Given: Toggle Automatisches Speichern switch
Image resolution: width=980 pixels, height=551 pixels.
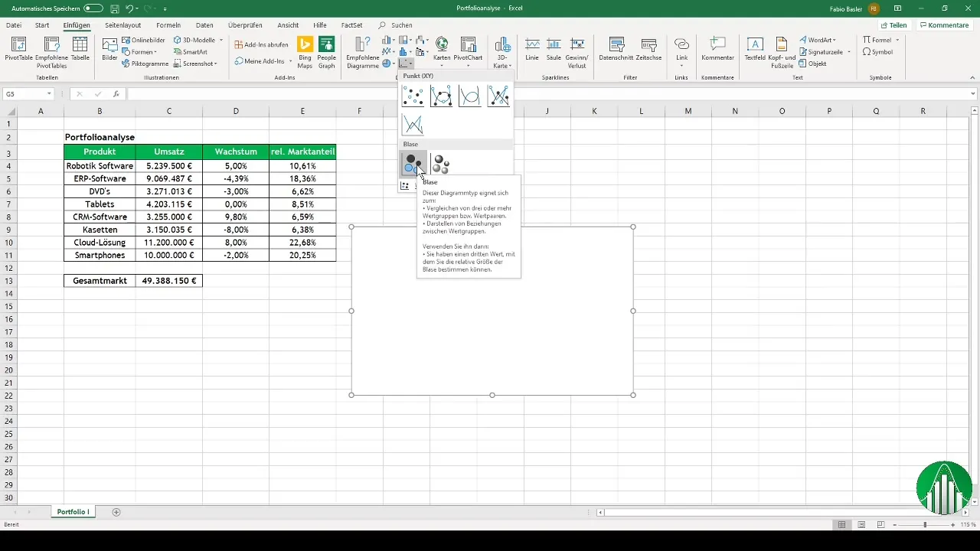Looking at the screenshot, I should 93,8.
